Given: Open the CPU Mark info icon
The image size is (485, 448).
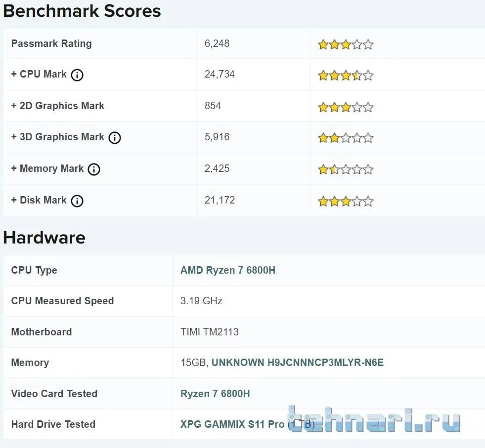Looking at the screenshot, I should (77, 75).
